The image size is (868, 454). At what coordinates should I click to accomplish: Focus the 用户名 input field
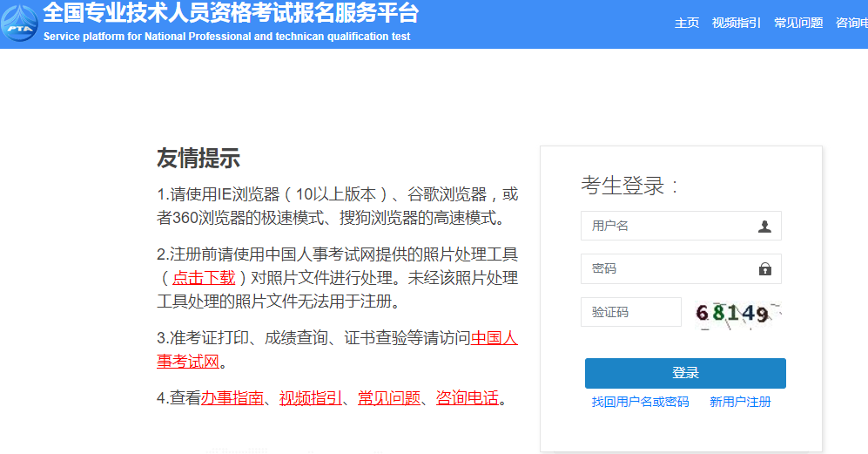[x=681, y=226]
